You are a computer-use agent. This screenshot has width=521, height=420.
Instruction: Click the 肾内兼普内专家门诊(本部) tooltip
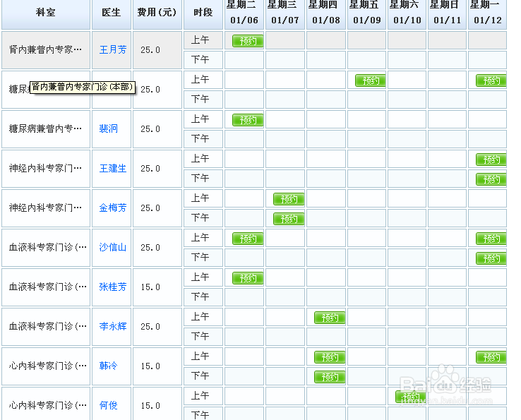point(83,87)
